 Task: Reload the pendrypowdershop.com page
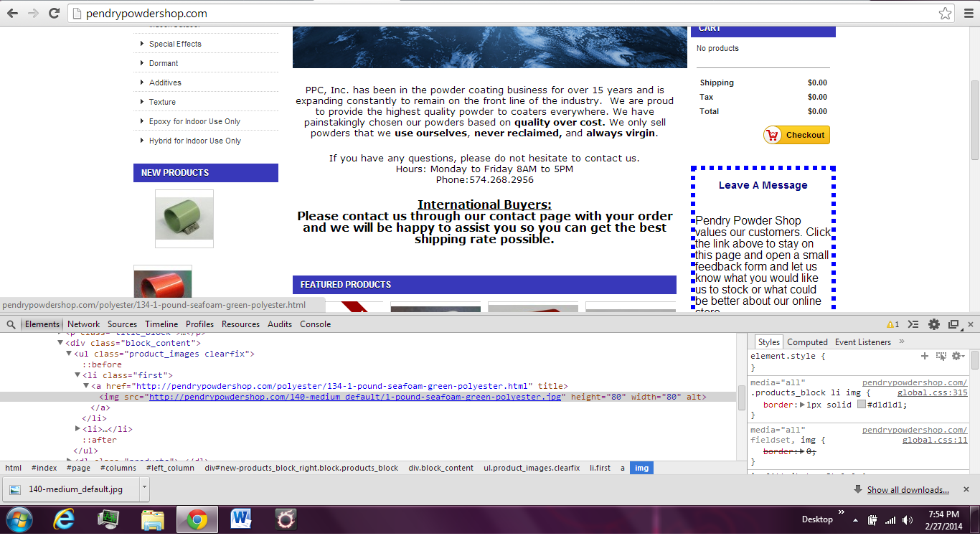54,13
